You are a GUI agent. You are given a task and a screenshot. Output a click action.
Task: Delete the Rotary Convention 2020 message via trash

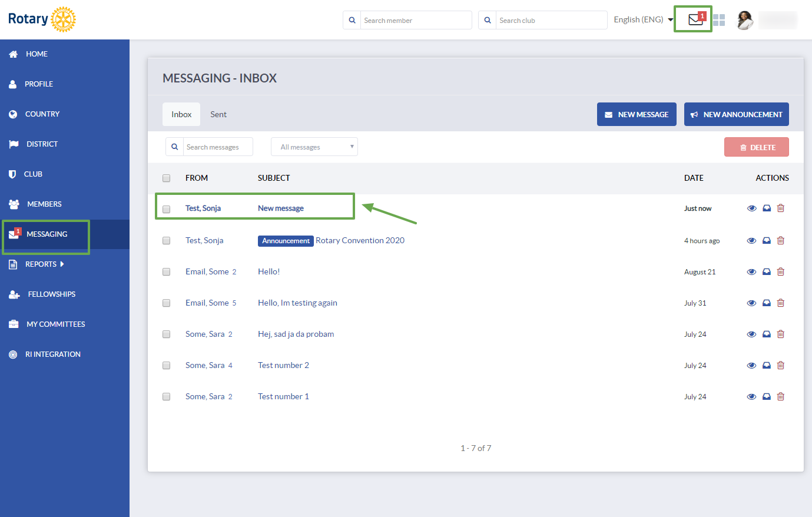(781, 240)
